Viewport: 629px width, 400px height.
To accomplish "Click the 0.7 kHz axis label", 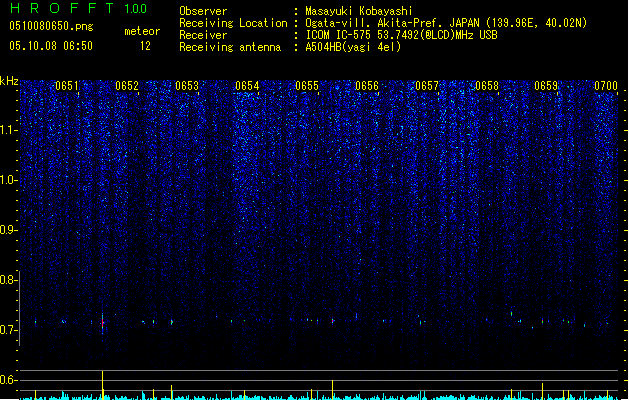I will coord(8,330).
